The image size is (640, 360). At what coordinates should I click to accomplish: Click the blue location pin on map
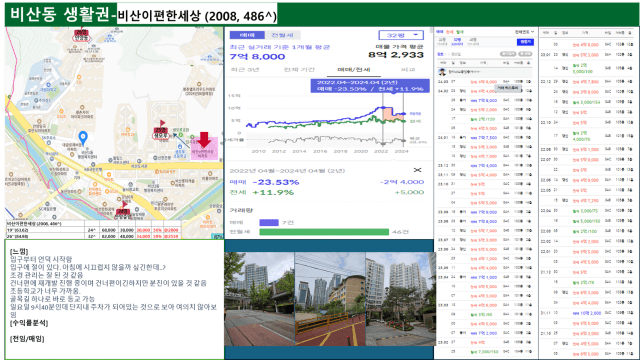click(x=83, y=138)
